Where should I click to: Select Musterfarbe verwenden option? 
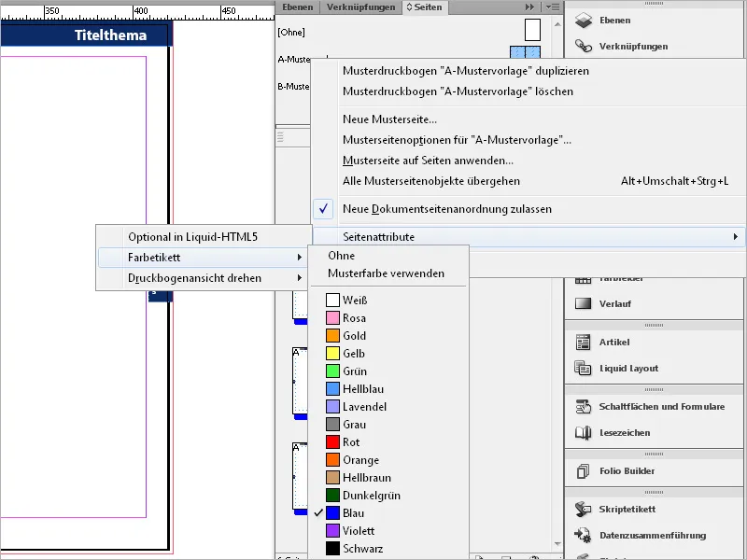click(386, 273)
